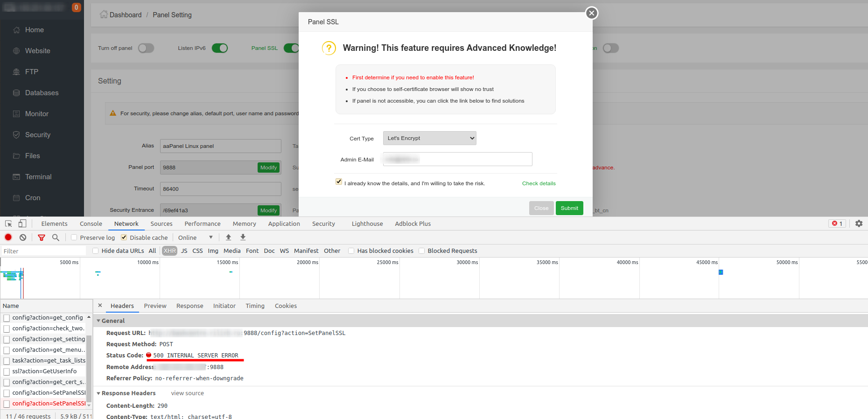This screenshot has width=868, height=419.
Task: Uncheck the Disable cache checkbox
Action: click(x=124, y=237)
